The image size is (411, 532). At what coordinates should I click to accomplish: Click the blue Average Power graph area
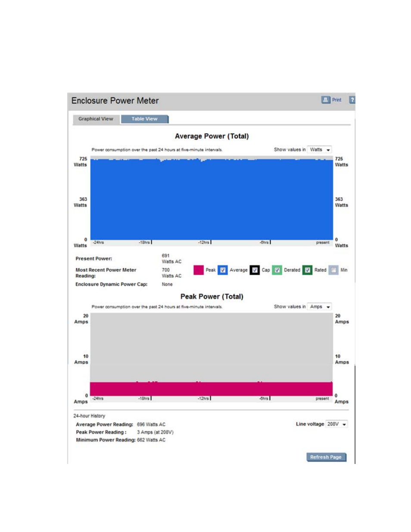[x=212, y=199]
